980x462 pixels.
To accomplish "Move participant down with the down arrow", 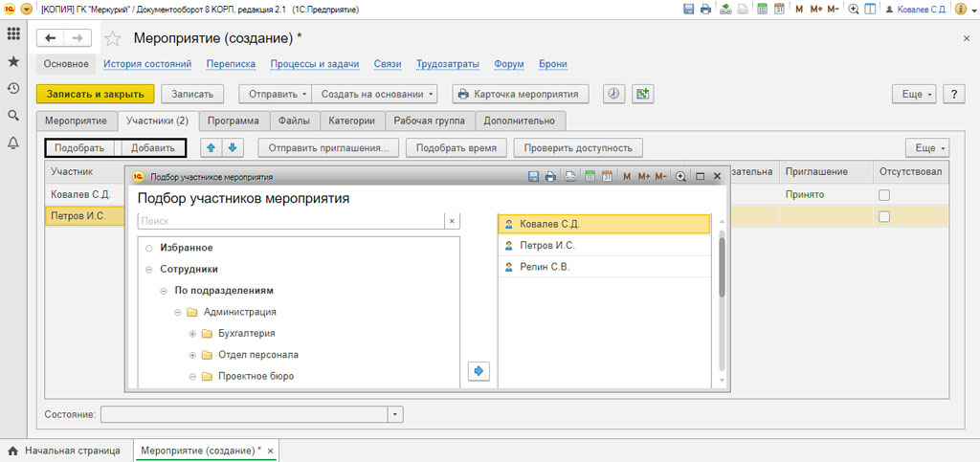I will (x=233, y=148).
